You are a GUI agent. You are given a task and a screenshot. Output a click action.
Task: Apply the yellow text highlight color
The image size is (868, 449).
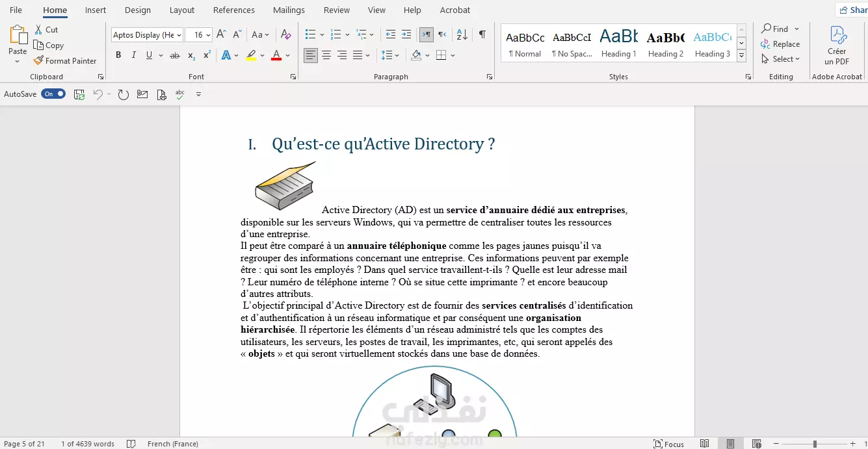point(251,55)
